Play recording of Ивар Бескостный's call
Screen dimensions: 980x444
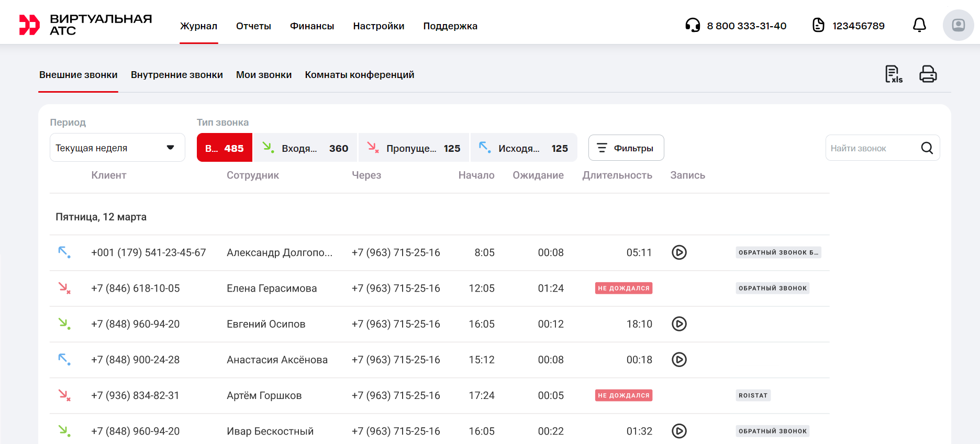(x=679, y=431)
